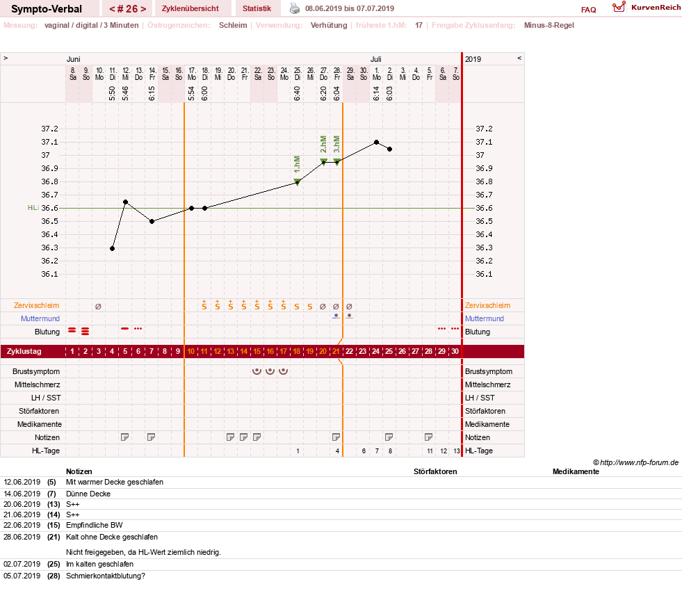Click breast symptom icon on day 17

(283, 371)
